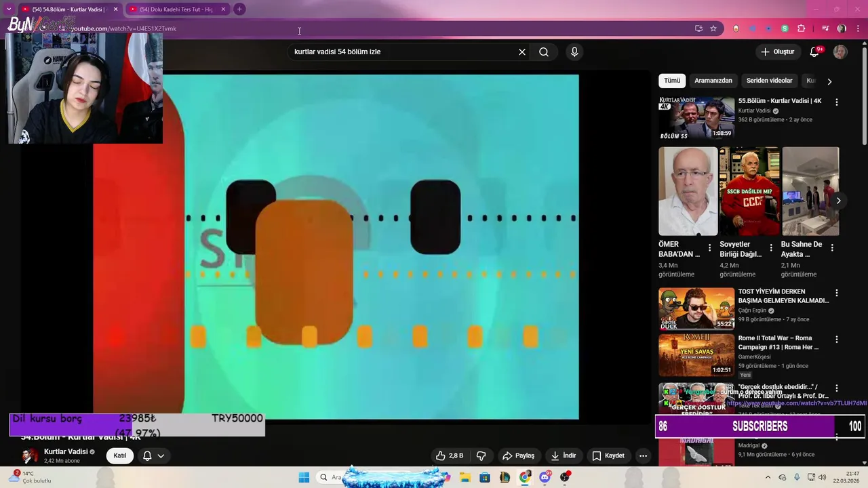
Task: Open Discord from the taskbar
Action: (x=545, y=477)
